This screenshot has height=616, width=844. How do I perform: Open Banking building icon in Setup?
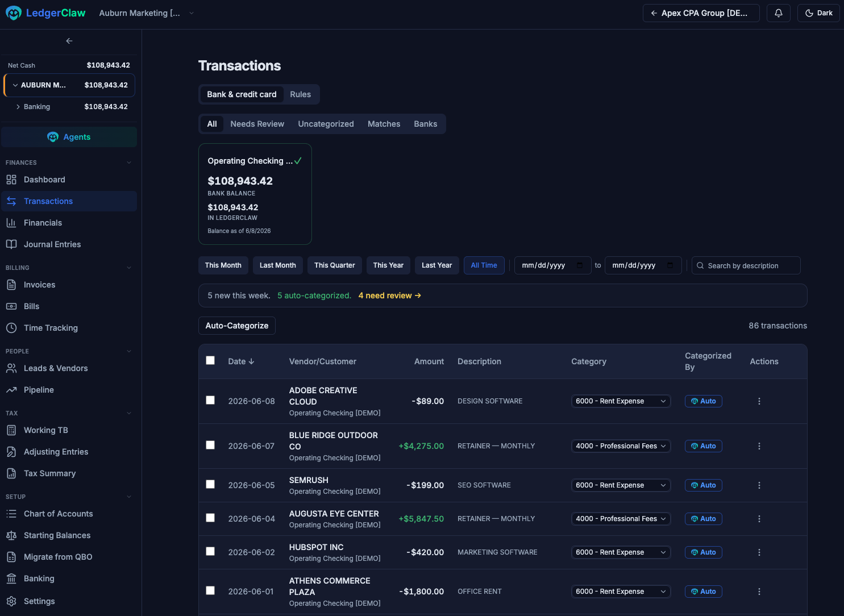11,578
